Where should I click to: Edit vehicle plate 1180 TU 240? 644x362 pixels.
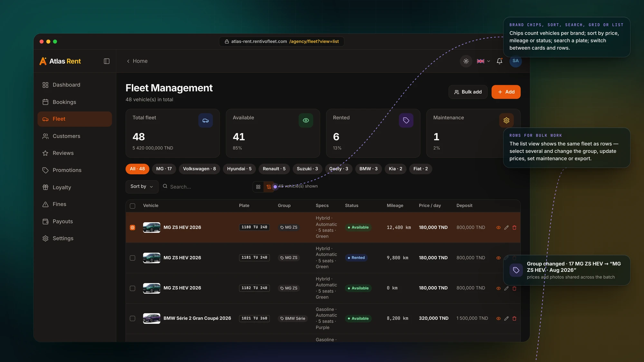point(506,227)
